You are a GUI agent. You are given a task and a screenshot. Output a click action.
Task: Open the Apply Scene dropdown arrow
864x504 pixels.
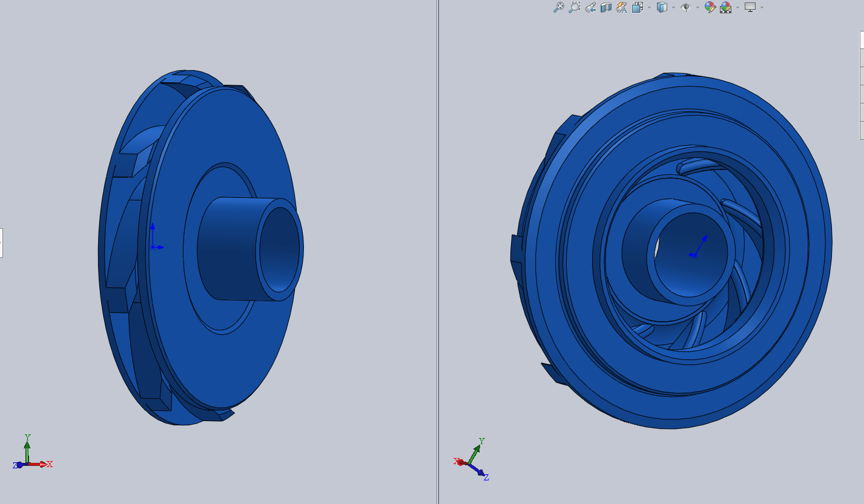tap(737, 7)
